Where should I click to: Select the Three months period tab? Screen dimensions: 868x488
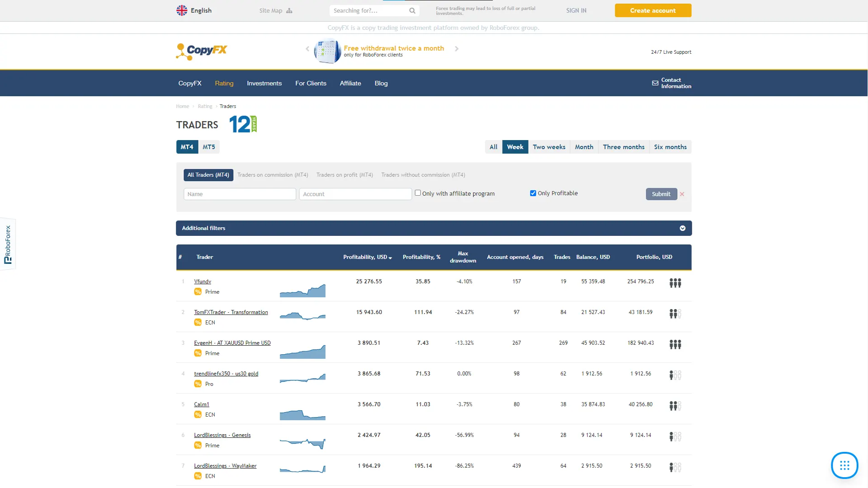pyautogui.click(x=623, y=147)
